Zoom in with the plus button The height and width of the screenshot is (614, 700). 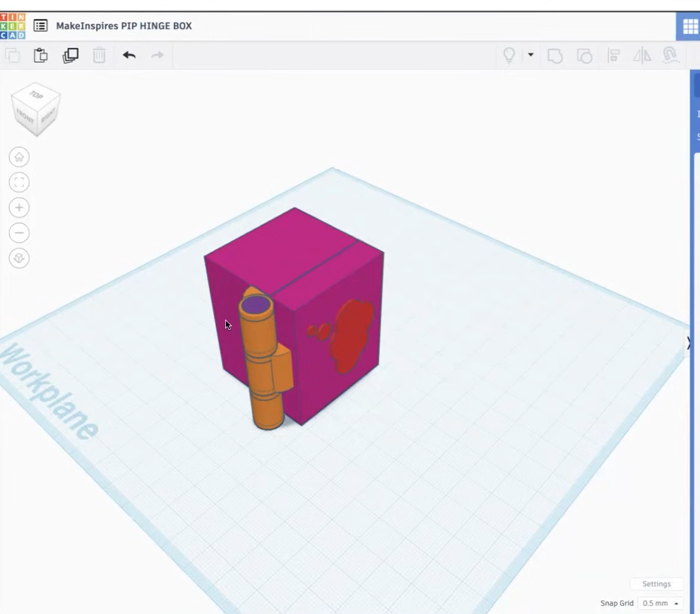(19, 207)
